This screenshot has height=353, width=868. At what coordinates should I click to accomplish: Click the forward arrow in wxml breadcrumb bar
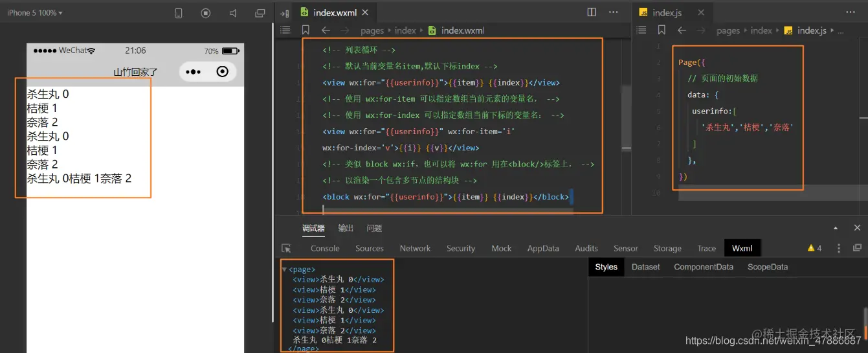(x=345, y=30)
